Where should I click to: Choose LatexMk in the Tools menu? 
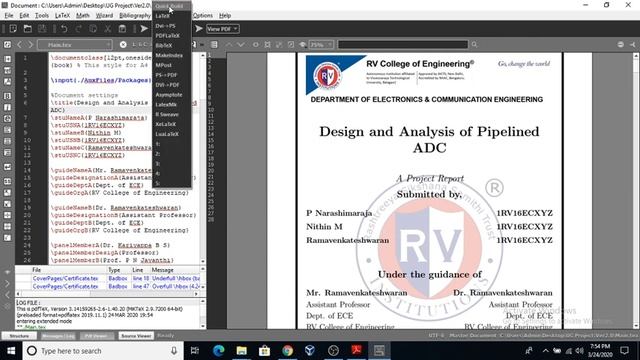(171, 104)
